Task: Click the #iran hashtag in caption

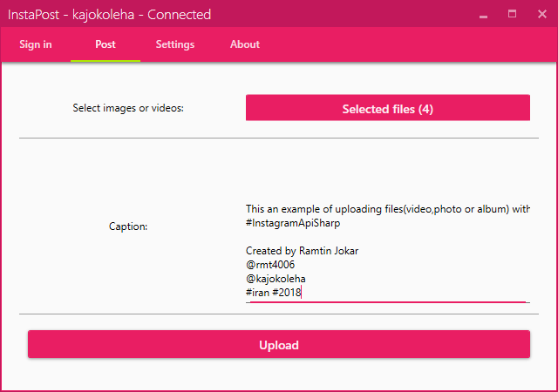Action: point(258,293)
